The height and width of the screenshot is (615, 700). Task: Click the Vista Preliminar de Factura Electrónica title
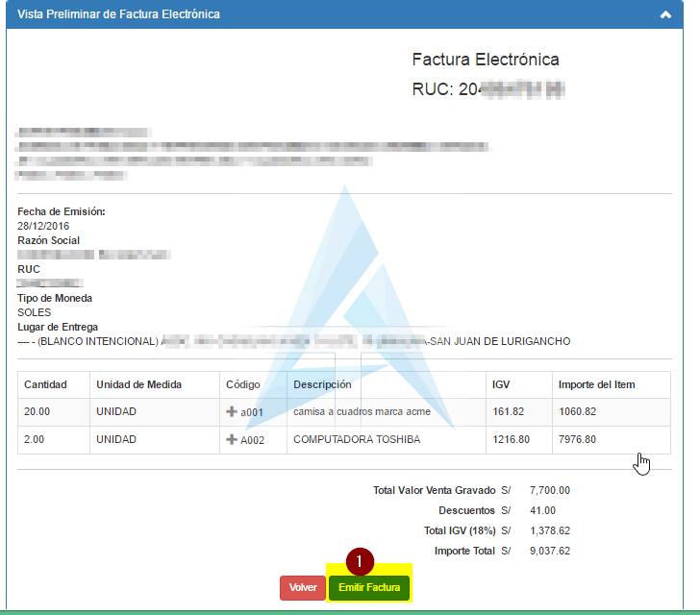pos(118,14)
